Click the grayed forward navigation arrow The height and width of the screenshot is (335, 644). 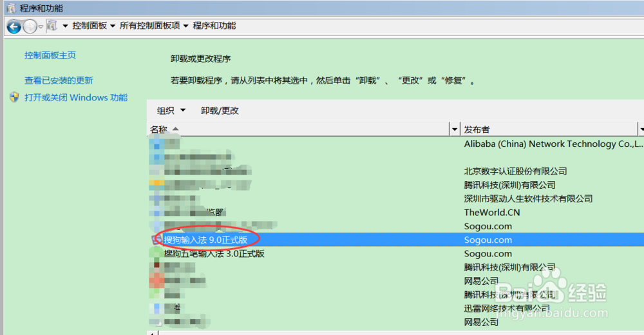click(30, 27)
